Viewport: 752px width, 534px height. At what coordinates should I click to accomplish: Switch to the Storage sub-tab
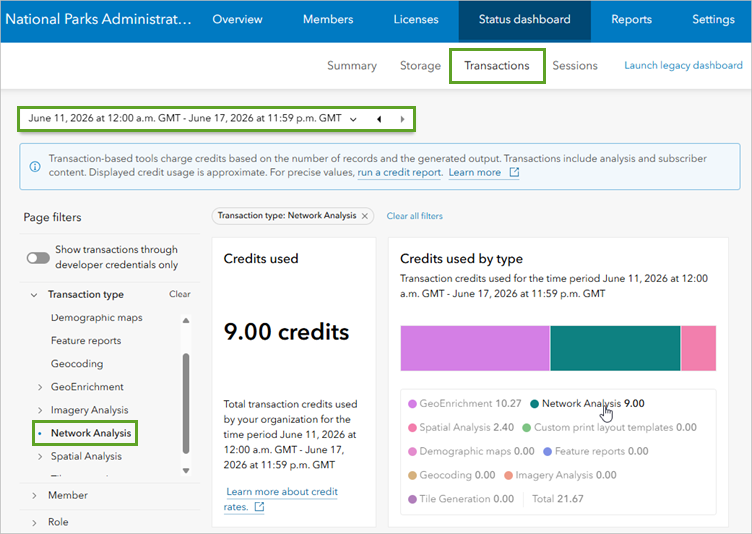pyautogui.click(x=420, y=66)
